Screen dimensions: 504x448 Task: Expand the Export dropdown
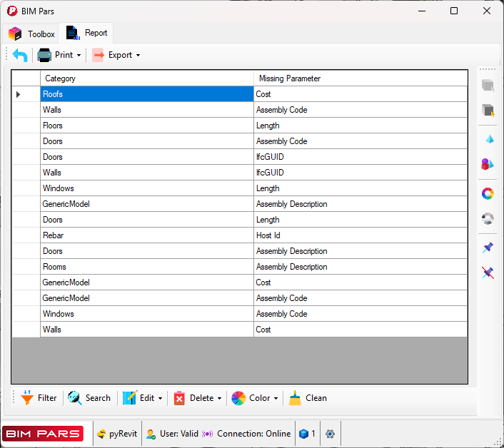116,55
